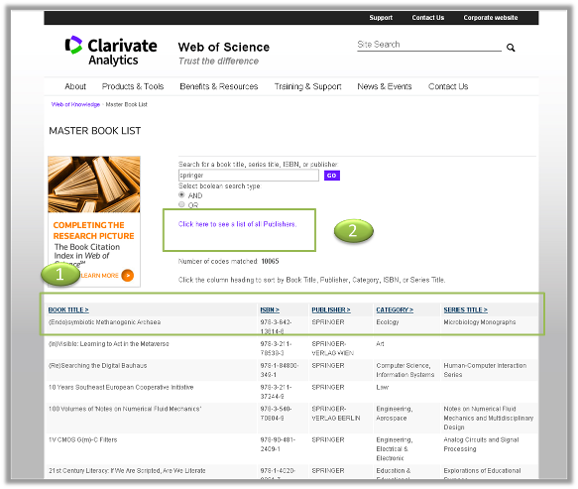The width and height of the screenshot is (578, 489).
Task: Select the OR boolean radio button
Action: [x=181, y=204]
